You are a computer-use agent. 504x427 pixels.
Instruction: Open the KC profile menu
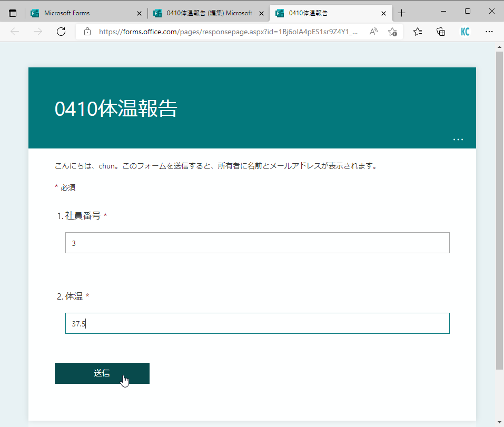pos(465,32)
